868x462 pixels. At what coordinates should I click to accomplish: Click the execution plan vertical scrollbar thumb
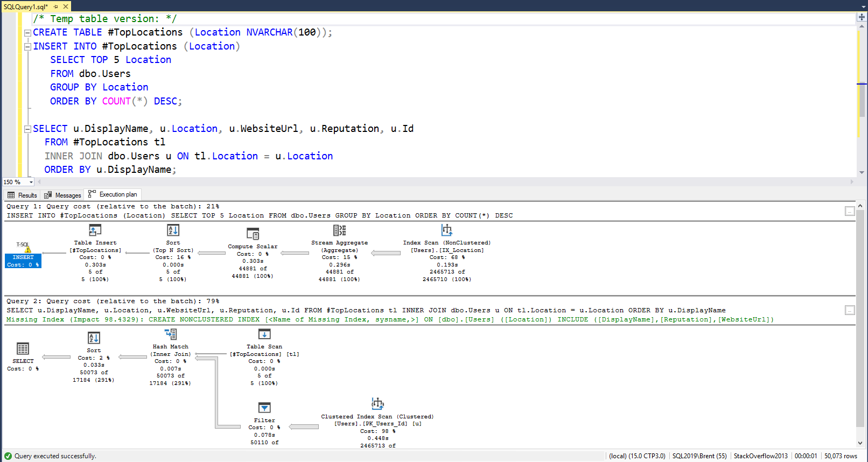(860, 318)
